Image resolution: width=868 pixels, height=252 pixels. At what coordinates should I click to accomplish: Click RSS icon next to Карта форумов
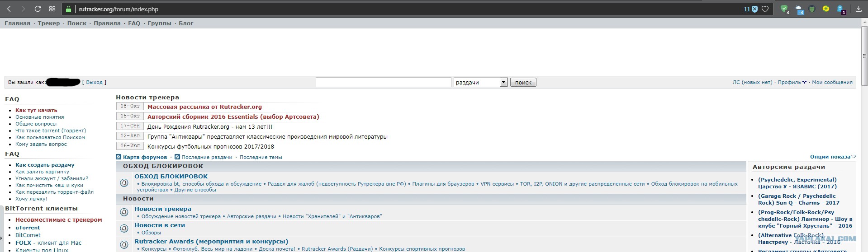[x=119, y=157]
